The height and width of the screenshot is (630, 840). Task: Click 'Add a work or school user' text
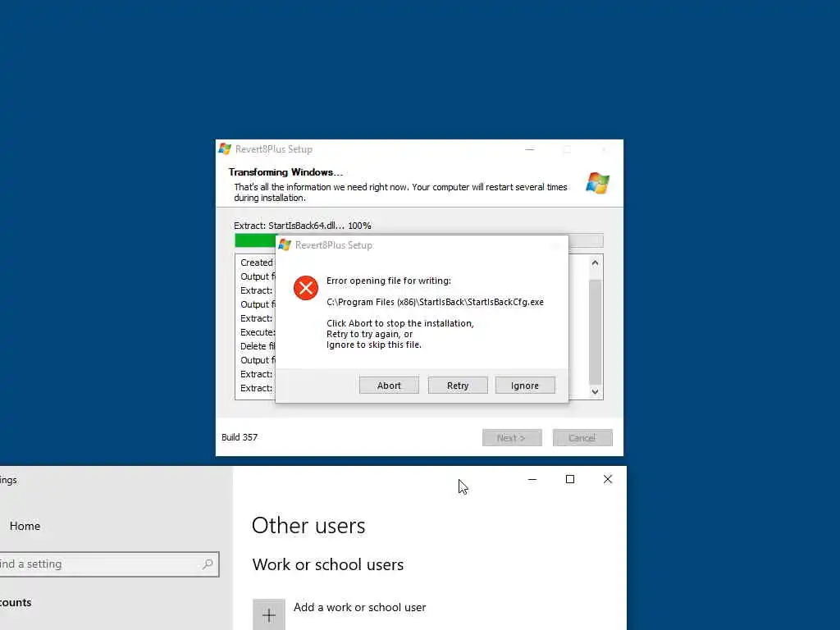[359, 608]
